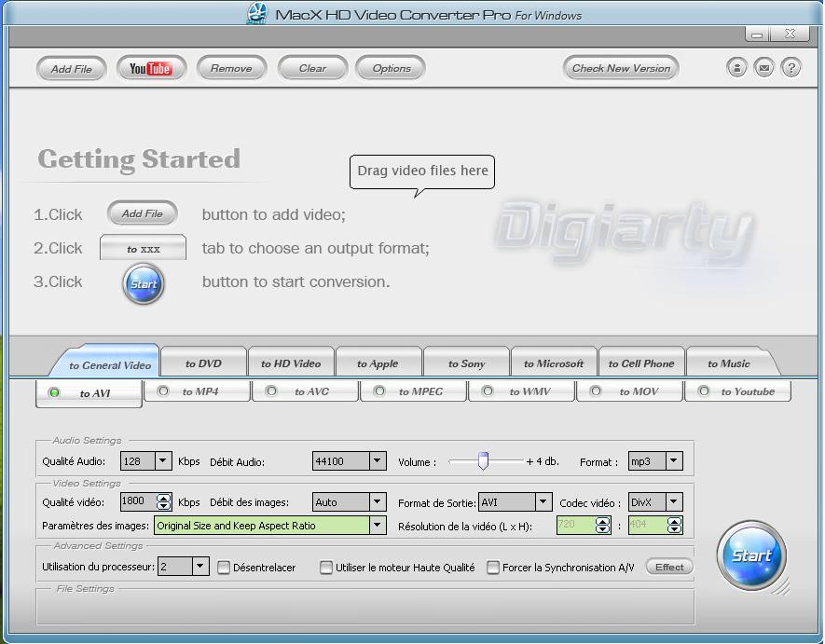Switch to the to Apple tab

pos(378,363)
